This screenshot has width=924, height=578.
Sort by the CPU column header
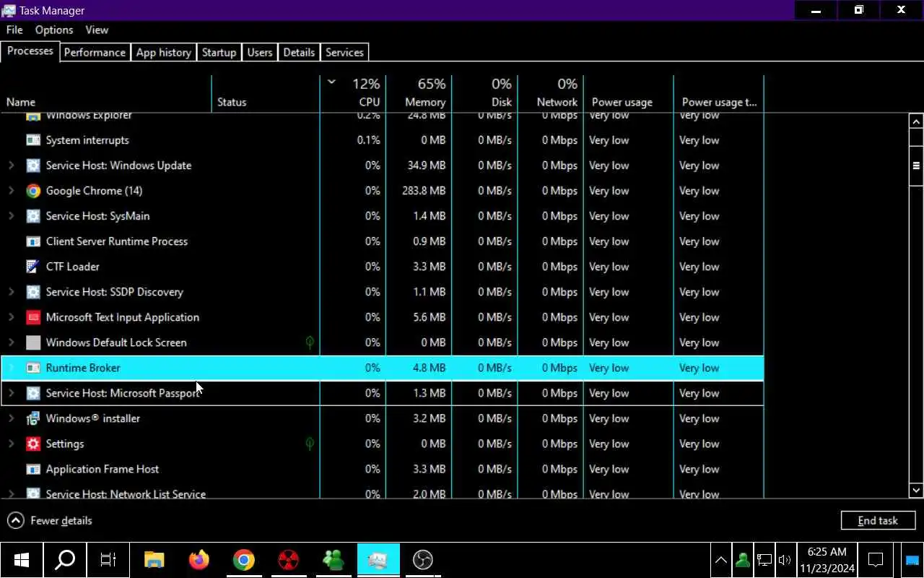[x=353, y=94]
